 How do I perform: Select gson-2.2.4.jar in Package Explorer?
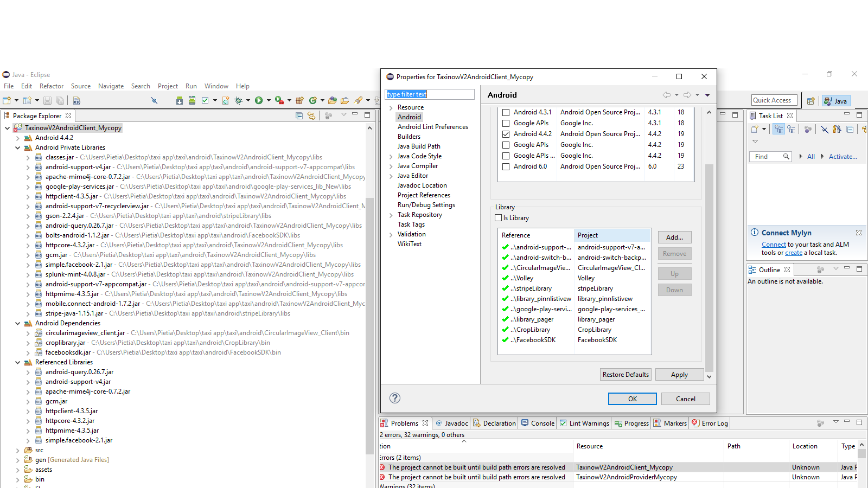(65, 216)
